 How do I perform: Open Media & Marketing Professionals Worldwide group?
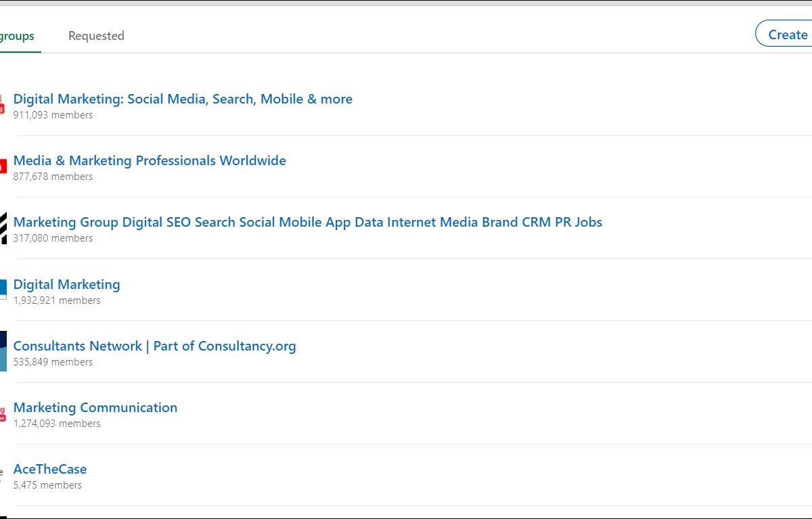pos(150,160)
